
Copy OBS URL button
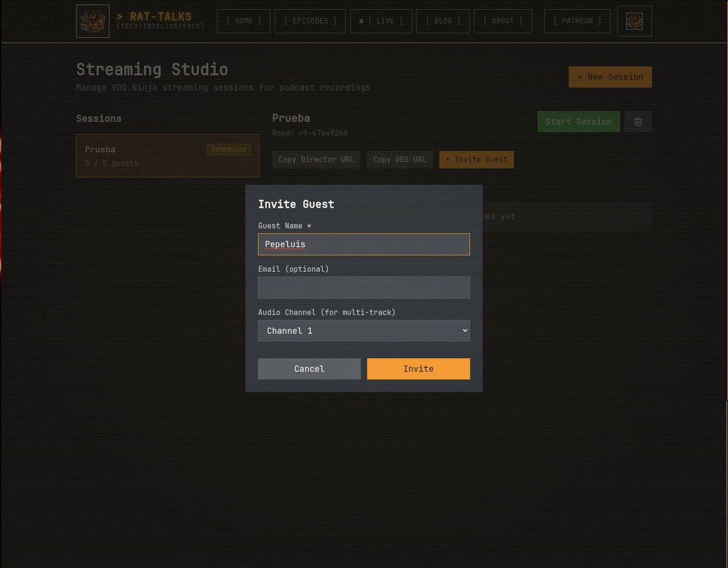[x=400, y=159]
